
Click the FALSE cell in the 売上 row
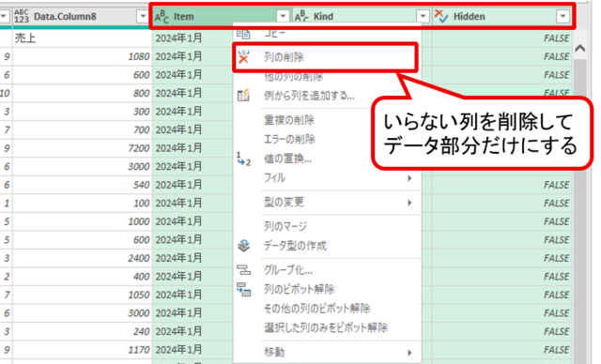coord(501,38)
